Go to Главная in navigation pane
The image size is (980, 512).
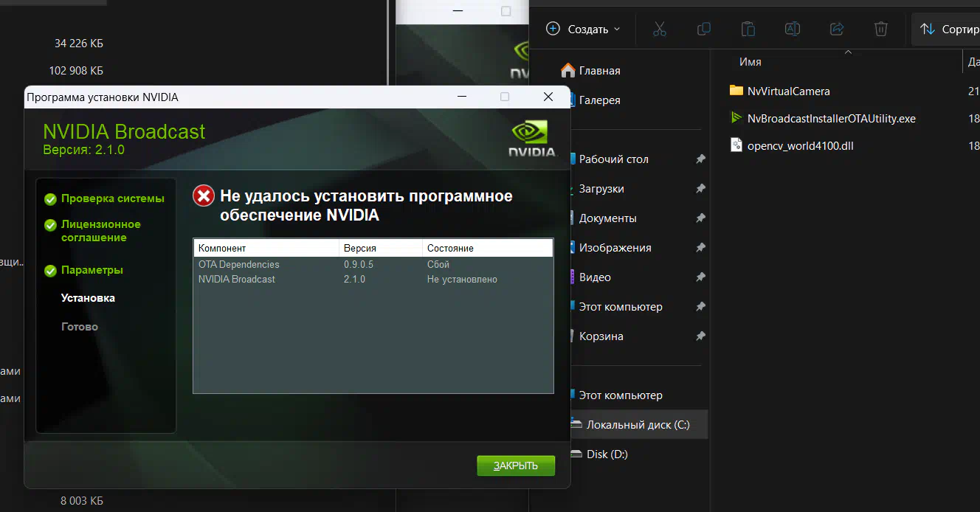(x=599, y=71)
